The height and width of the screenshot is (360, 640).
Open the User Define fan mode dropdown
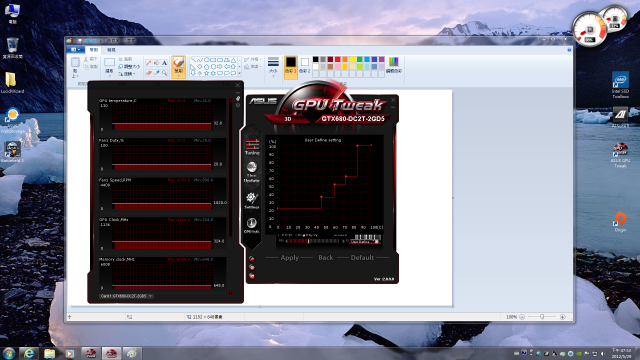[x=365, y=242]
